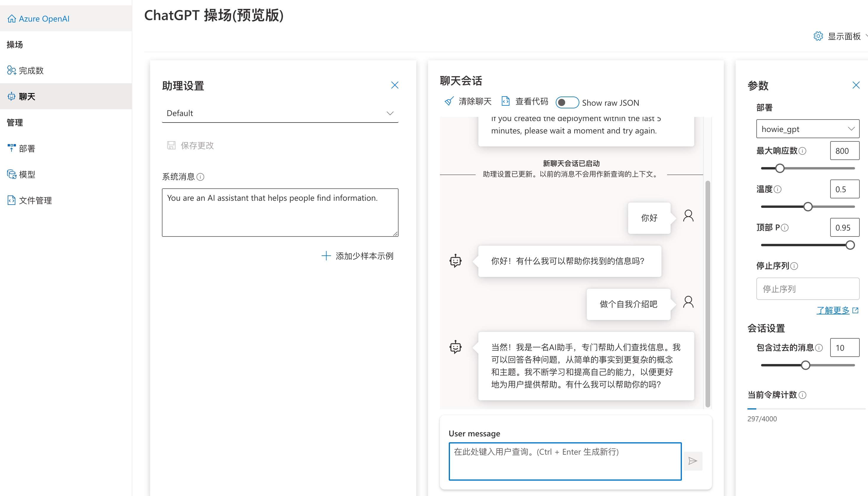
Task: Click the 你好 user message bubble
Action: [x=649, y=218]
